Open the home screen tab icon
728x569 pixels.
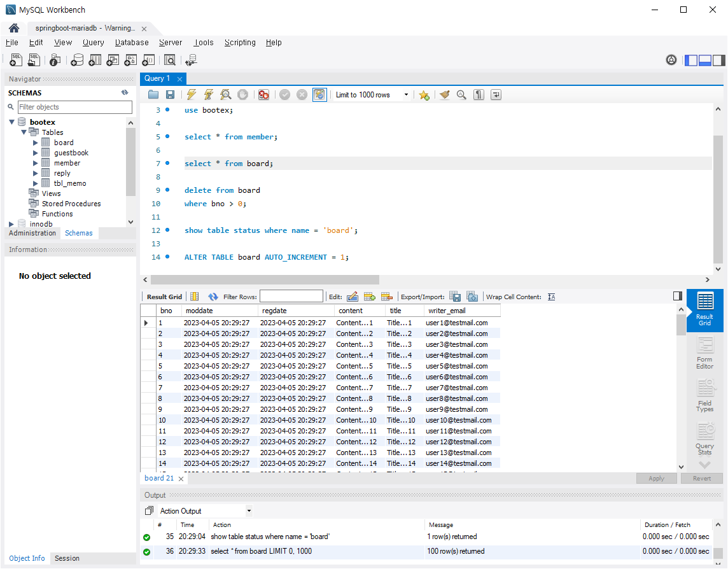click(x=14, y=29)
